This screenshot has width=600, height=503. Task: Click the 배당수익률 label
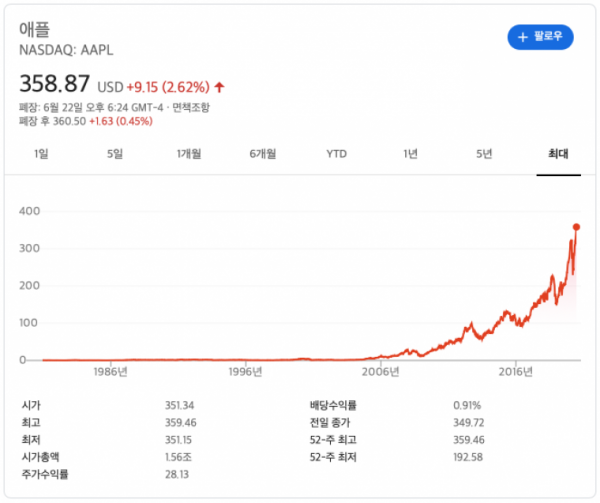pos(333,405)
